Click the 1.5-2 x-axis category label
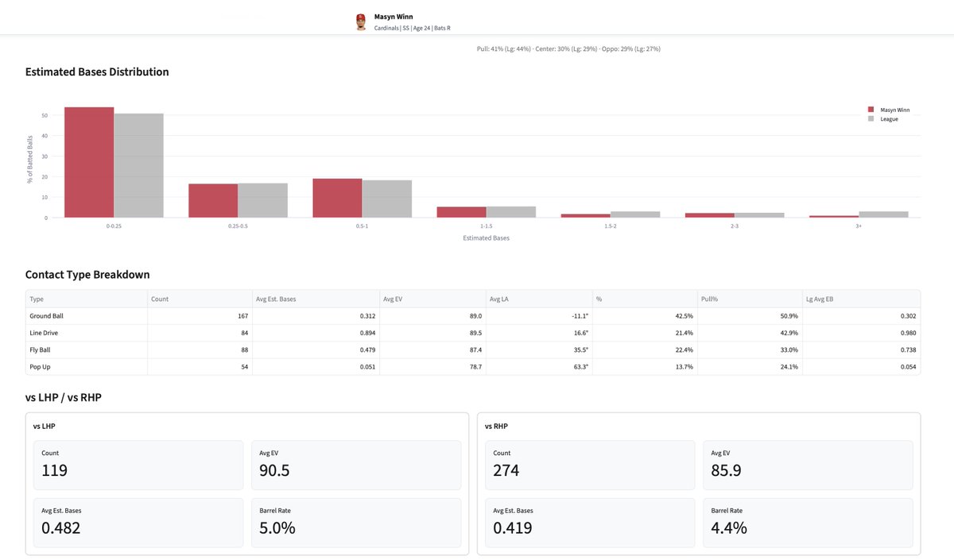This screenshot has height=560, width=954. coord(610,226)
